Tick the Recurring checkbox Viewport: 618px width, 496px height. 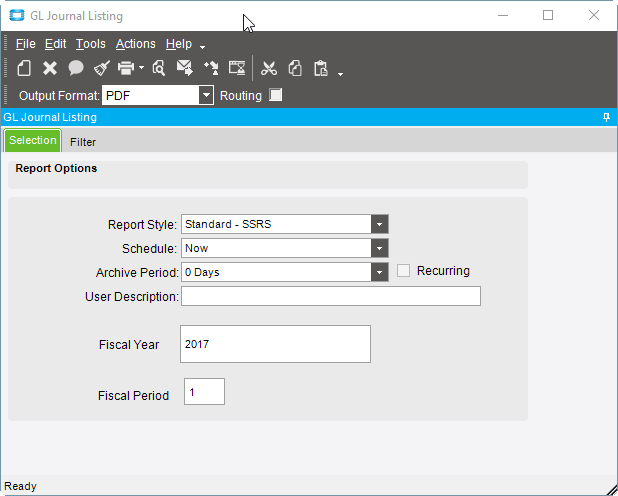403,270
